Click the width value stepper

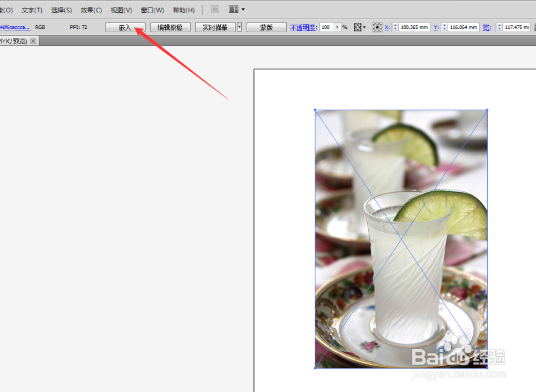[500, 27]
